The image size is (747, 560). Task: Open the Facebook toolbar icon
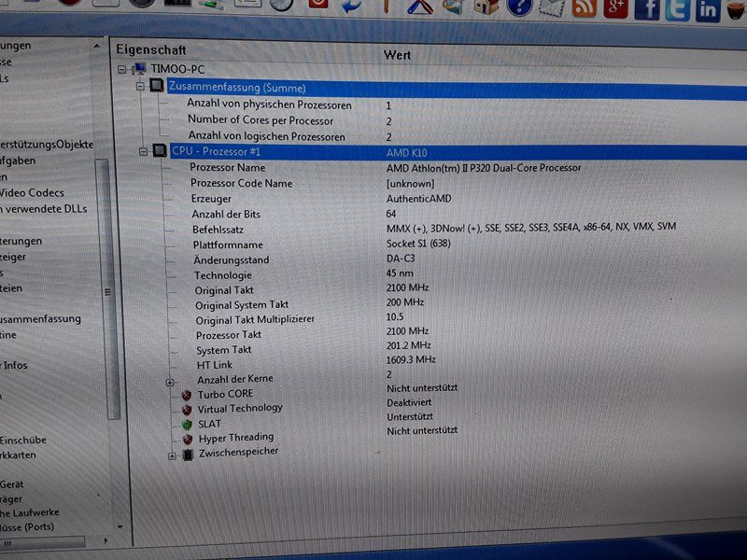click(x=646, y=9)
